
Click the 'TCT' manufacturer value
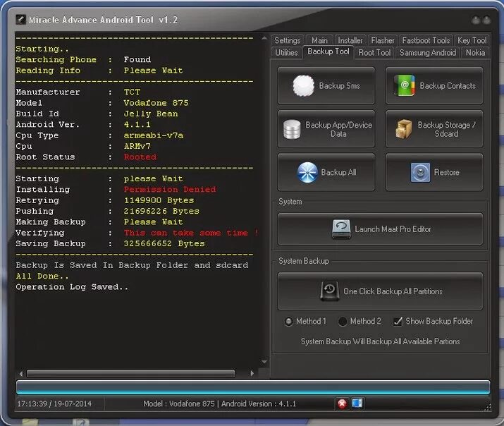pos(132,92)
